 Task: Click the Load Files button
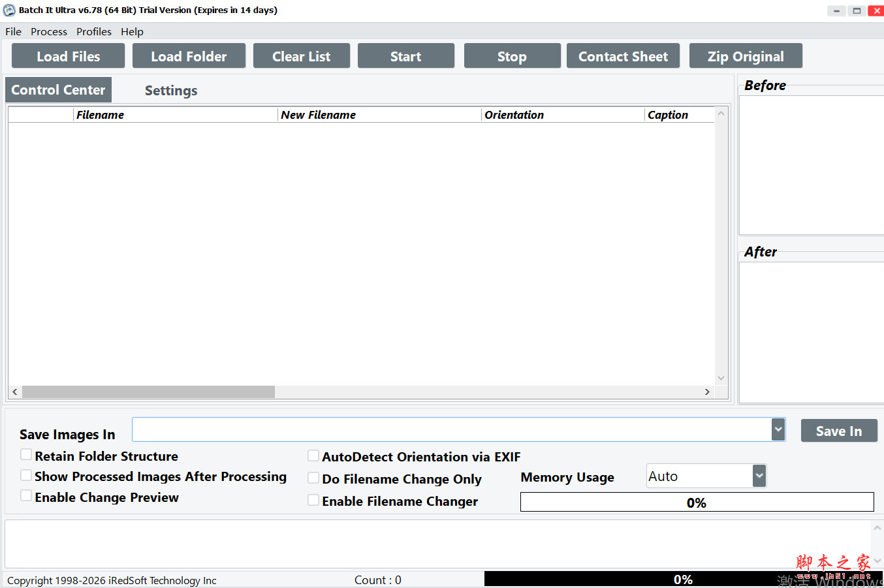click(68, 56)
